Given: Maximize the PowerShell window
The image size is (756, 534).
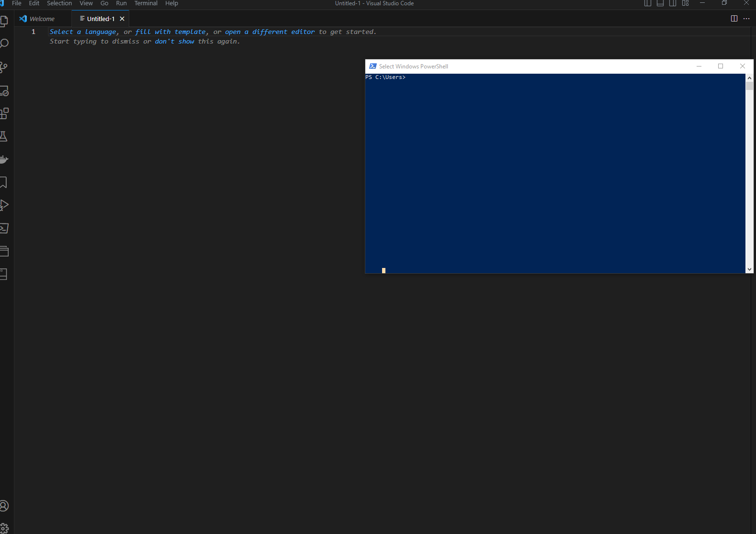Looking at the screenshot, I should [721, 66].
